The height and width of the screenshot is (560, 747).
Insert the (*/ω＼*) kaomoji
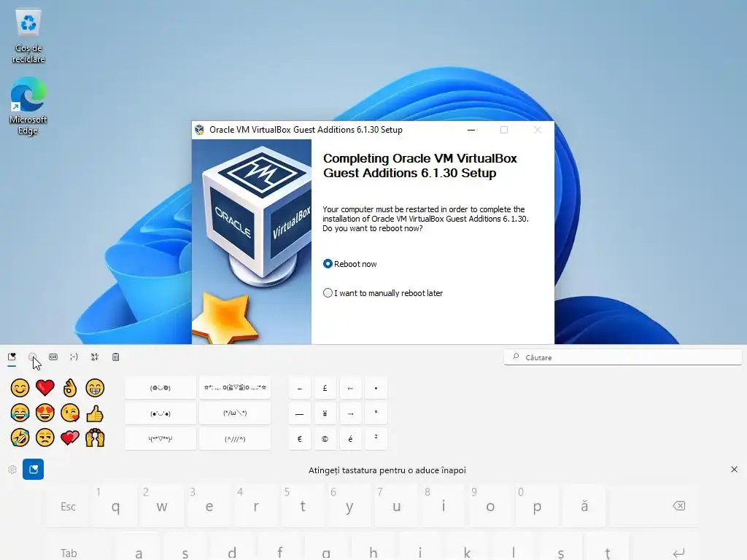[x=235, y=413]
